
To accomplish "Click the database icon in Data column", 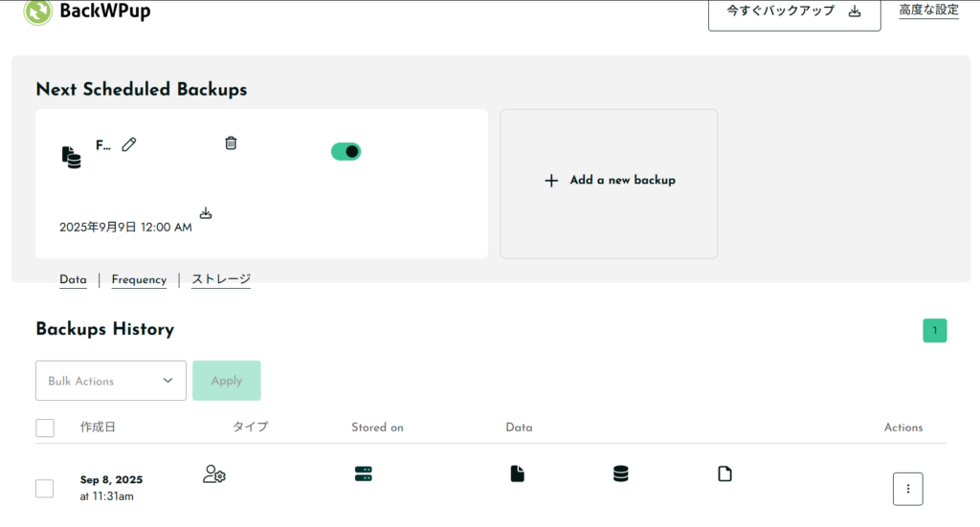I will [x=621, y=473].
